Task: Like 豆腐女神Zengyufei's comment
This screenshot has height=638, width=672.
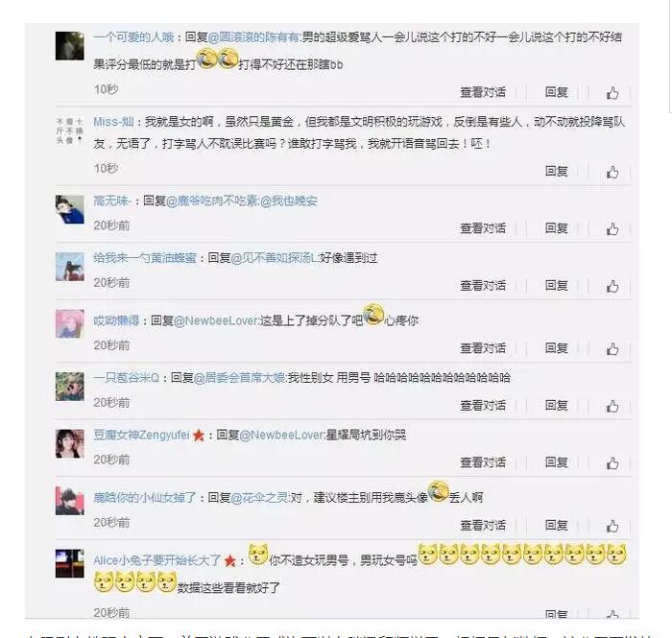Action: 612,462
